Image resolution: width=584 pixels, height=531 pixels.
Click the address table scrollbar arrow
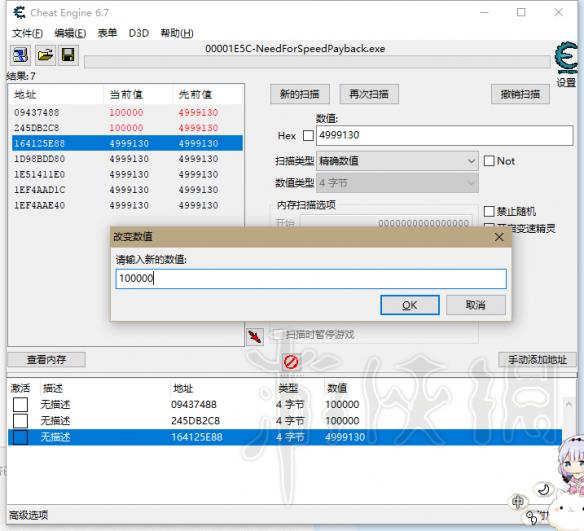point(568,404)
